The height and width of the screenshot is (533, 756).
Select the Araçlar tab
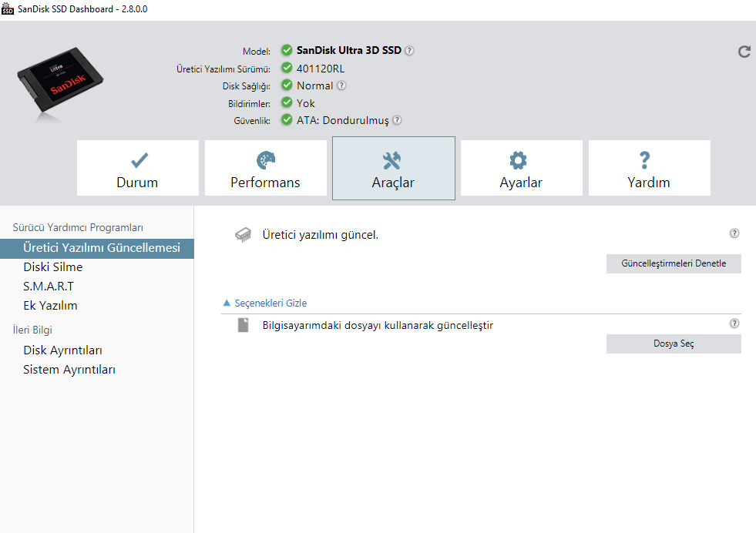coord(394,168)
